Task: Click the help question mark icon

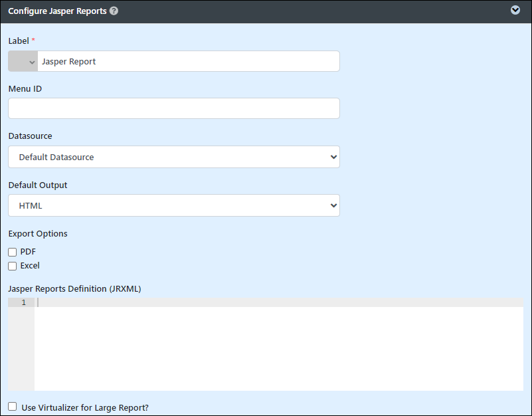Action: pyautogui.click(x=114, y=11)
